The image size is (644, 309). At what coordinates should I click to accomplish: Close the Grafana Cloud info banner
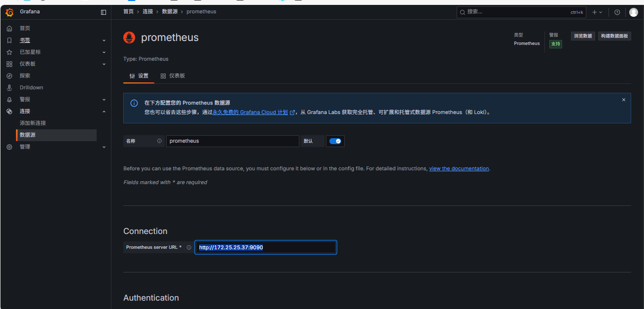pos(623,100)
